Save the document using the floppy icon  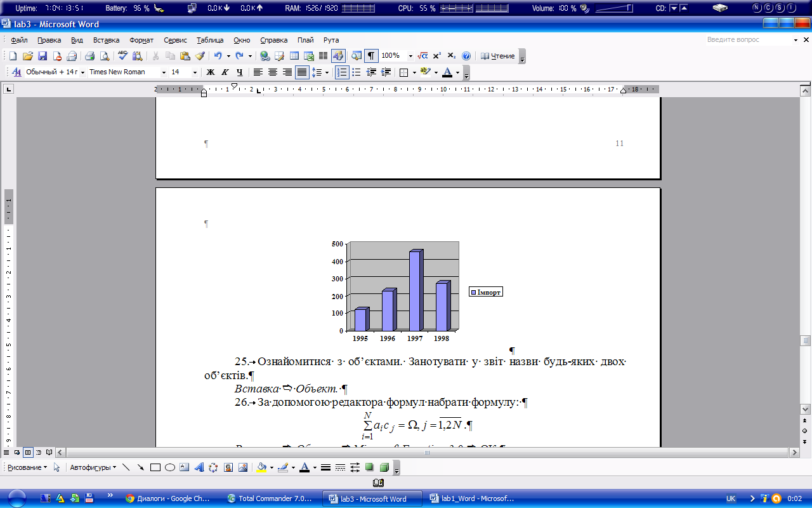tap(43, 56)
